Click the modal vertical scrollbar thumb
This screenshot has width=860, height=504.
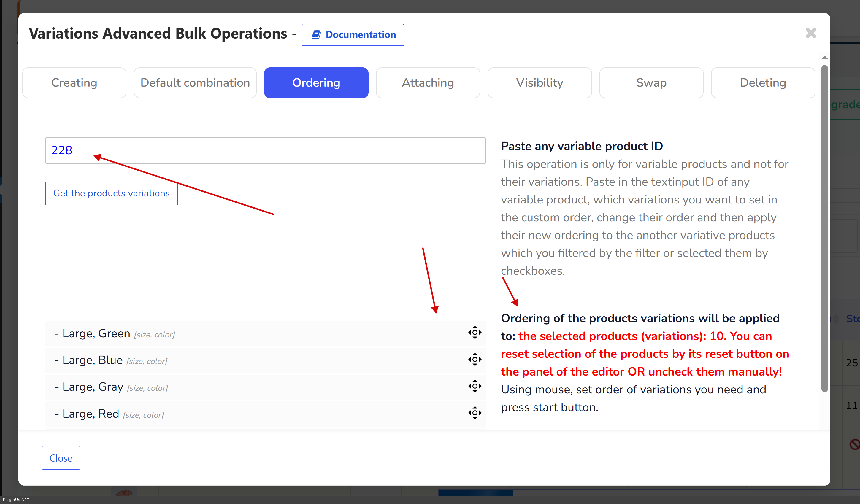click(x=824, y=229)
